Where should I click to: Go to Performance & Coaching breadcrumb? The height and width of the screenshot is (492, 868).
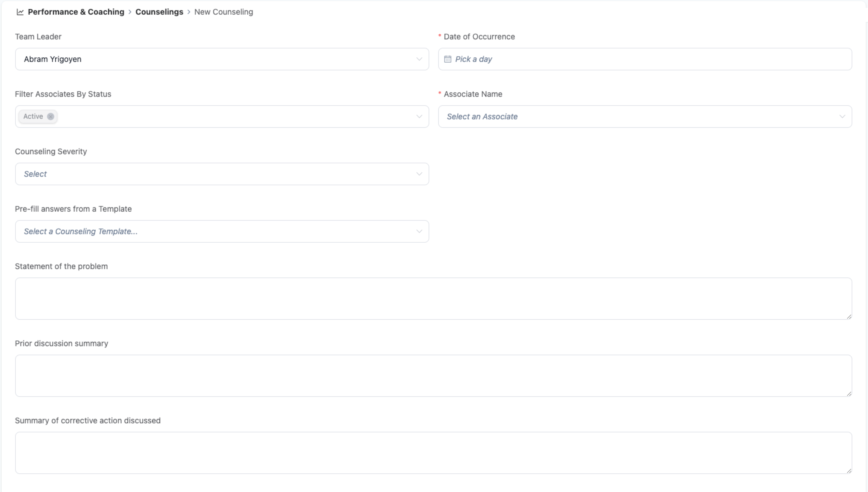point(76,12)
